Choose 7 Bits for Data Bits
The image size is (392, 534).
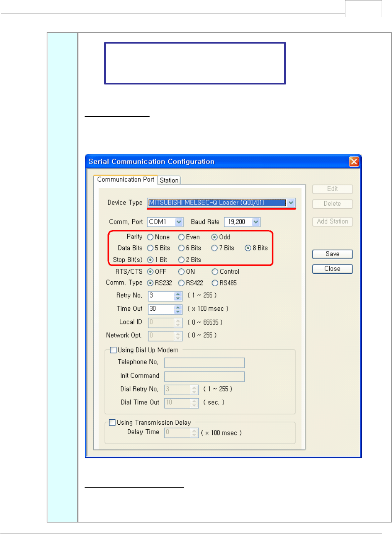pyautogui.click(x=215, y=248)
